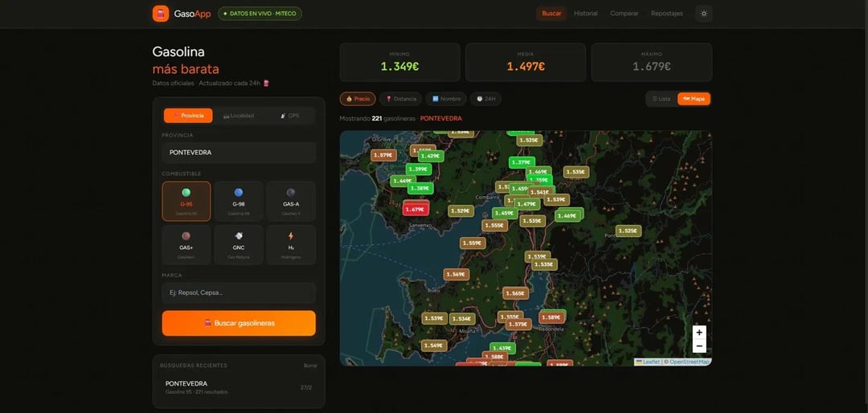Viewport: 868px width, 413px height.
Task: Select G-98 fuel type
Action: (x=239, y=200)
